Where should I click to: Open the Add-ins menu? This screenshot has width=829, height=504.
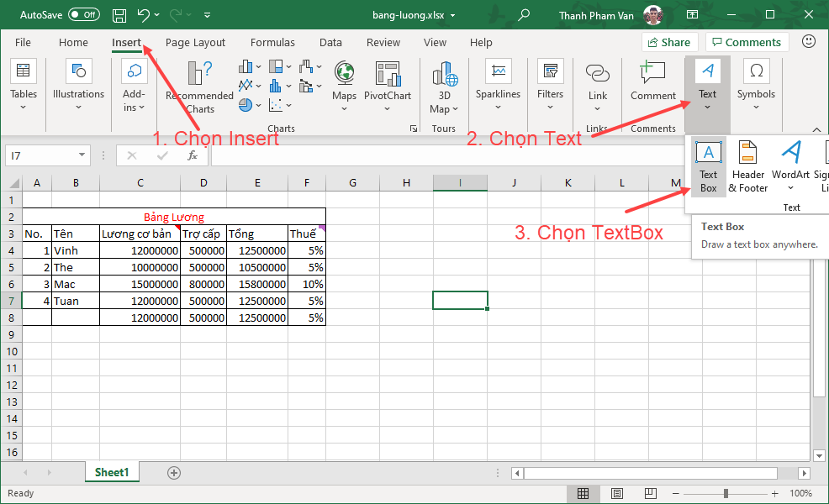134,85
